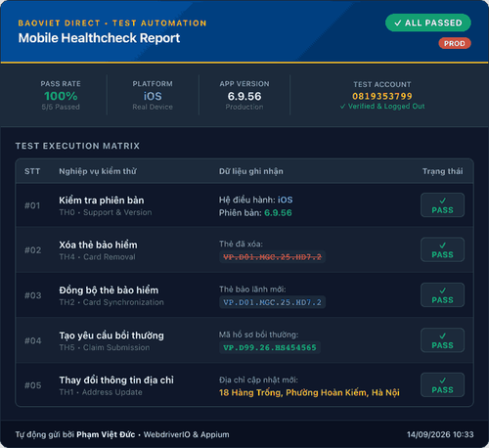
Task: Click the timestamp 14/09/2026 10:33
Action: [x=440, y=434]
